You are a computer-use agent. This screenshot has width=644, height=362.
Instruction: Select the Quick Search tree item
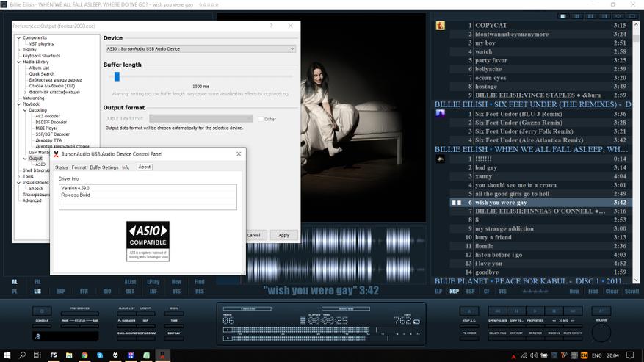(41, 74)
